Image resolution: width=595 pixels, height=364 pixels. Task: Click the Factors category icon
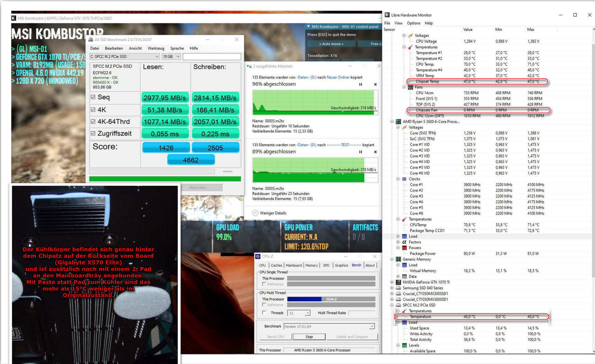click(404, 242)
